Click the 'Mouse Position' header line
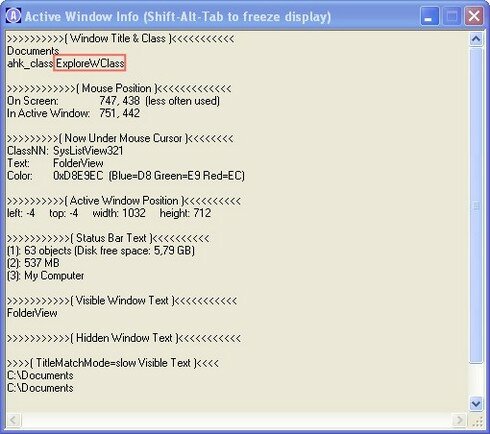Viewport: 490px width, 434px height. tap(119, 89)
